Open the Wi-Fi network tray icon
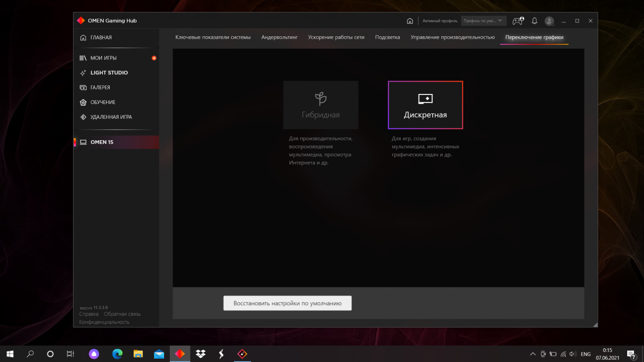The width and height of the screenshot is (644, 362). pos(563,354)
